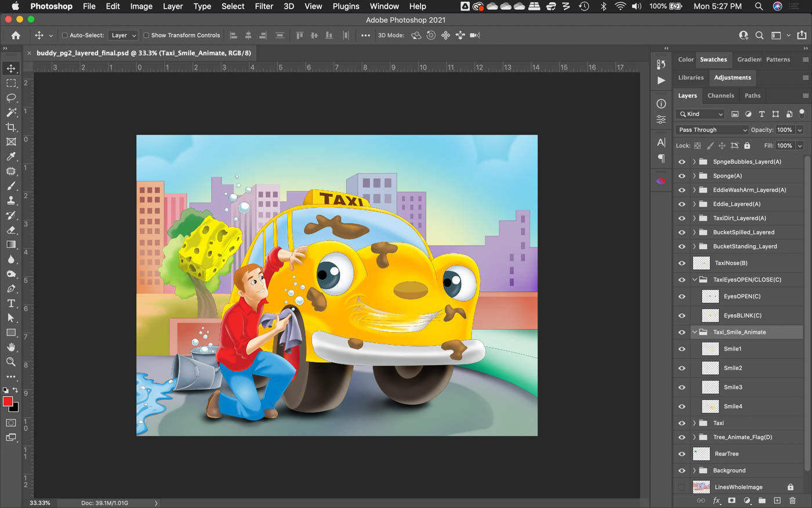Enable the Auto-Select checkbox
812x508 pixels.
click(x=65, y=35)
